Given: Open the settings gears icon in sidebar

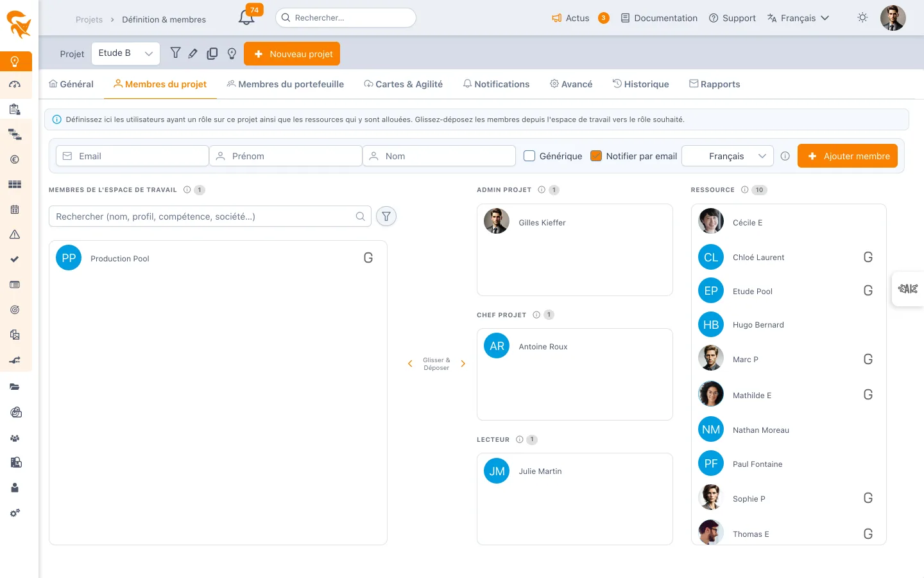Looking at the screenshot, I should tap(15, 512).
